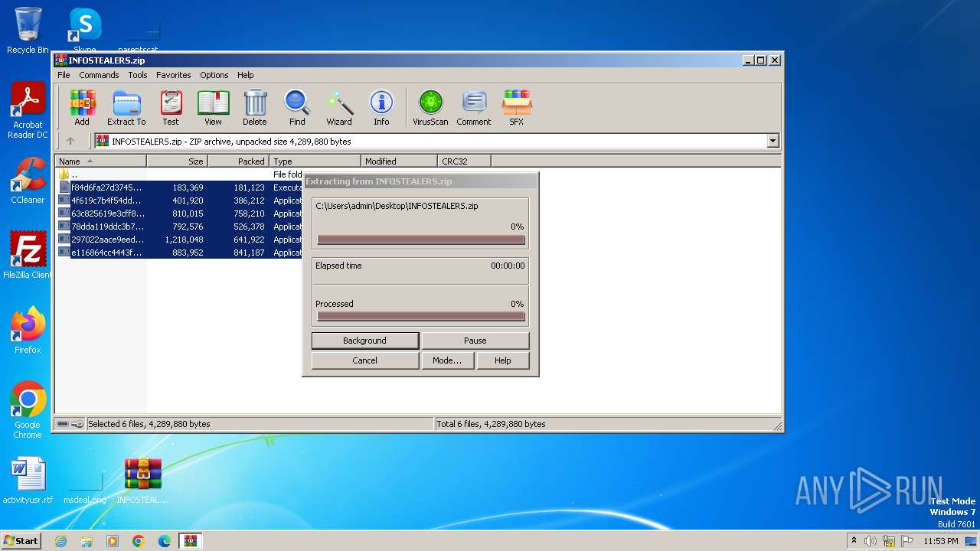Open the Skype desktop shortcut
The height and width of the screenshot is (551, 980).
84,31
